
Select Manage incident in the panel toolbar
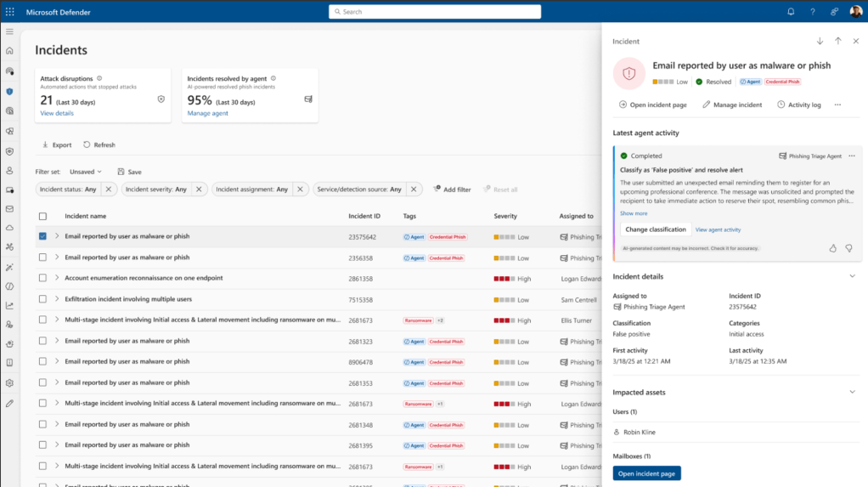[x=732, y=105]
